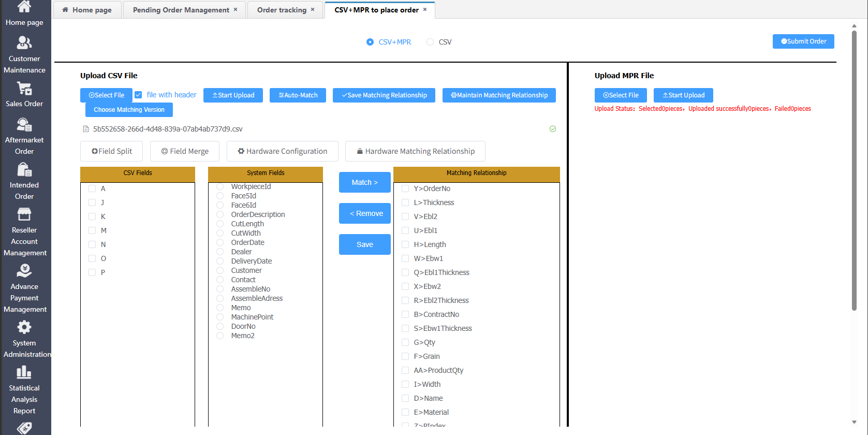Open the Field Split option
Viewport: 868px width, 435px height.
112,151
